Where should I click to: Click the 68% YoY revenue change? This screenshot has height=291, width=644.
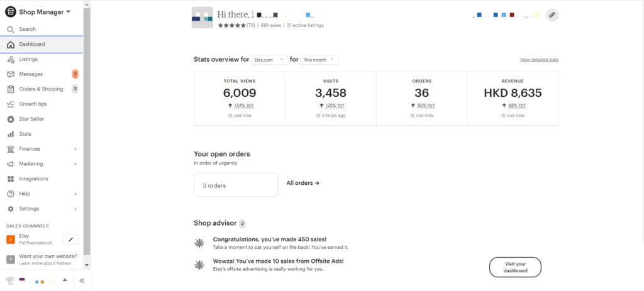pyautogui.click(x=517, y=106)
